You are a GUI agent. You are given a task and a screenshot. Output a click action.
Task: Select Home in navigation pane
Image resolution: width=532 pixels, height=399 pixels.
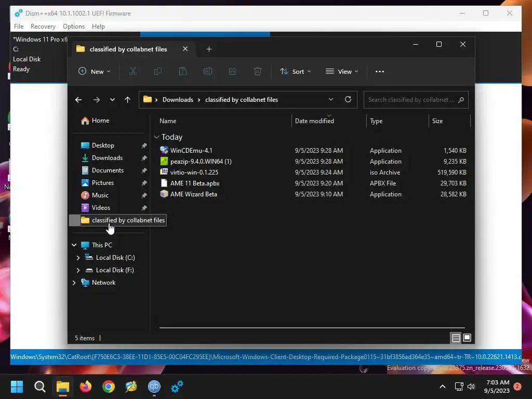(100, 121)
